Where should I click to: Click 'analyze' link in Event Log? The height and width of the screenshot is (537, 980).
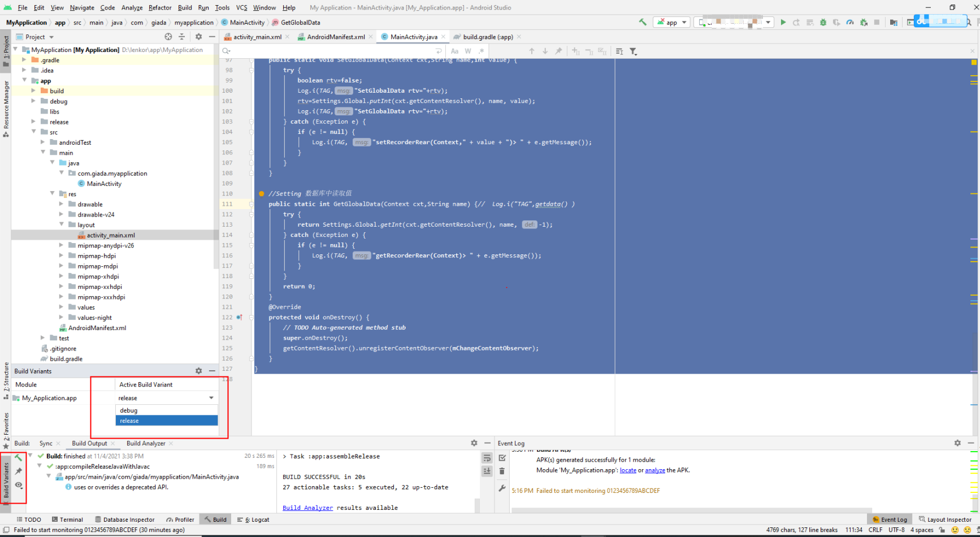[655, 470]
